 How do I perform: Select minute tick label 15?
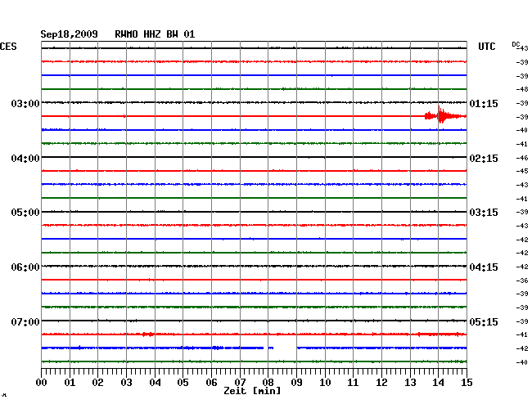point(467,382)
